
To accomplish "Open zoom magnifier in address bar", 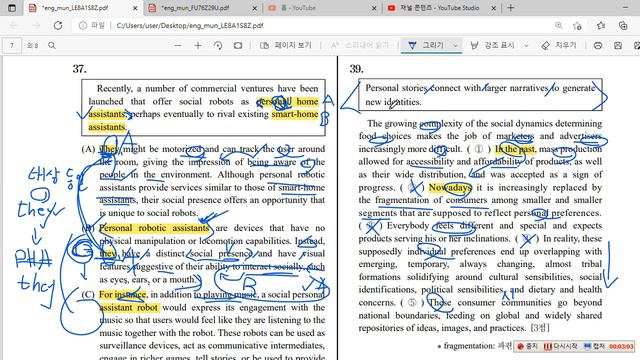I will pos(558,25).
